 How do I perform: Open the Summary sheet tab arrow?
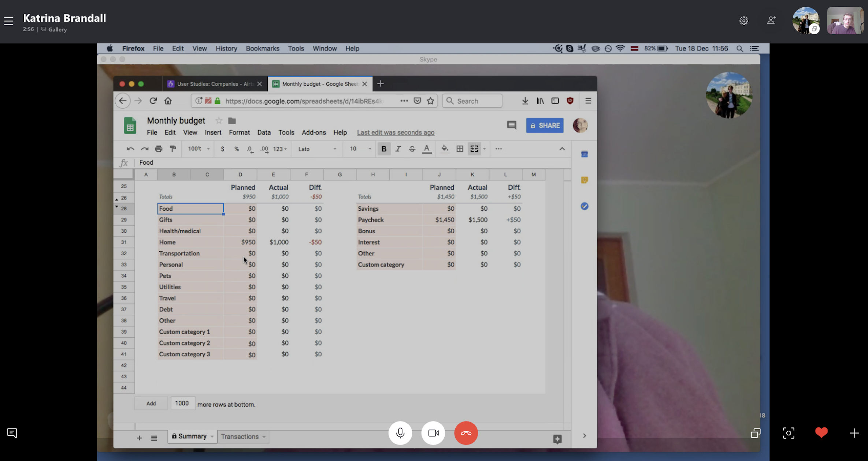click(x=212, y=436)
